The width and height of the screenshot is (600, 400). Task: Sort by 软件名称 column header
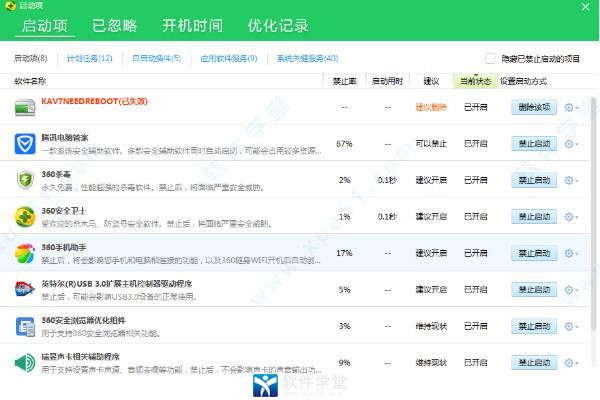(30, 81)
